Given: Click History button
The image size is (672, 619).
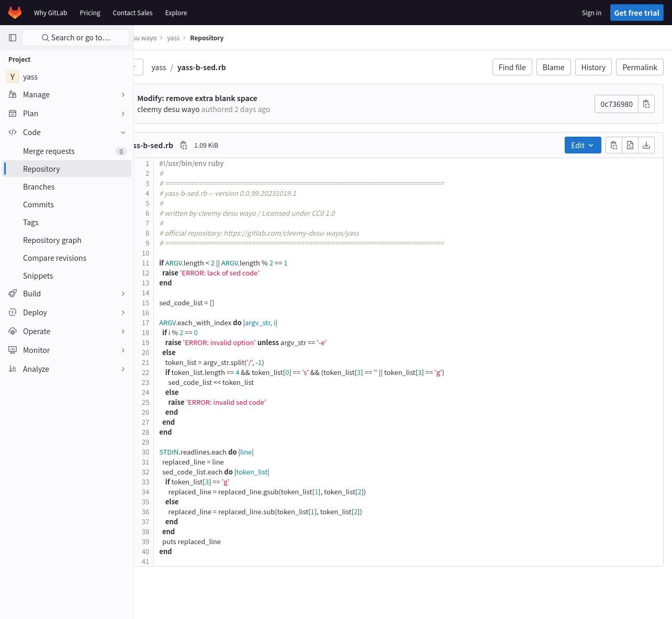Looking at the screenshot, I should pyautogui.click(x=593, y=67).
